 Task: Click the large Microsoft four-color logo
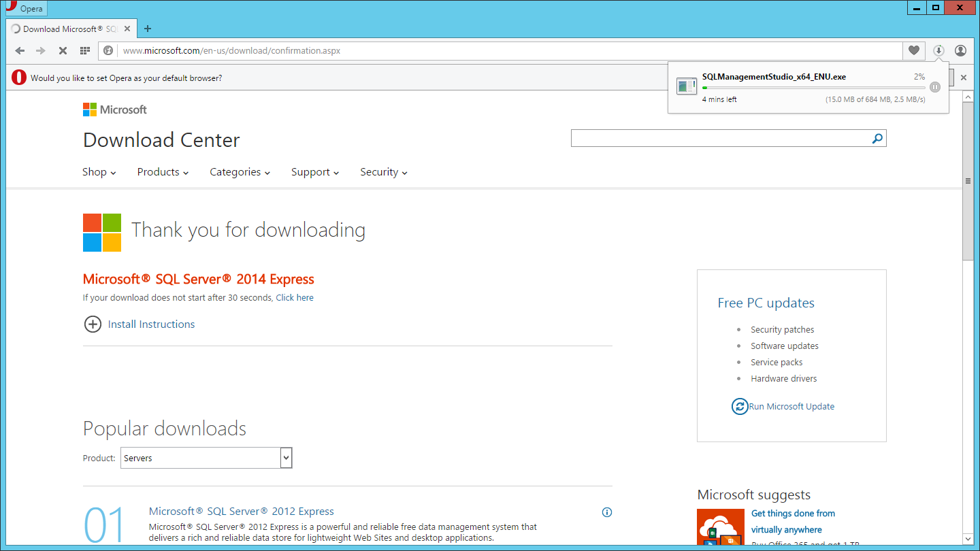[102, 233]
